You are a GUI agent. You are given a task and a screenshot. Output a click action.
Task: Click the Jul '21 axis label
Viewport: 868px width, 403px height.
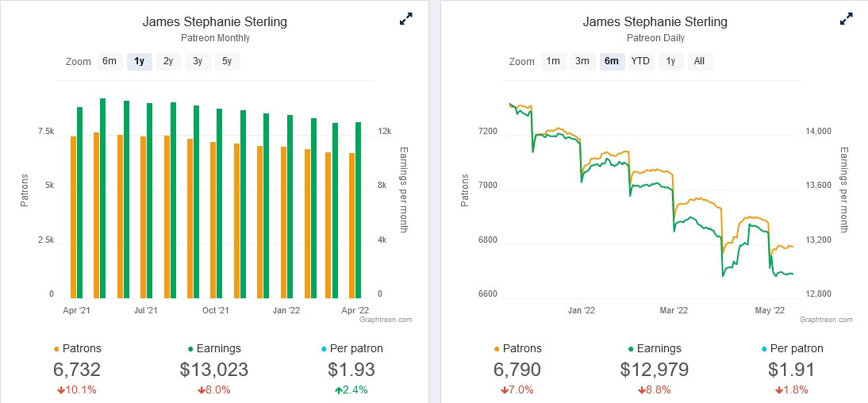tap(147, 310)
